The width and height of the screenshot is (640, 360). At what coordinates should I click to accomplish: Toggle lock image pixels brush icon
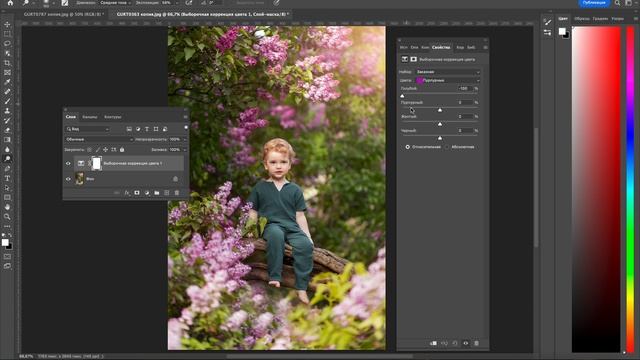pos(97,150)
